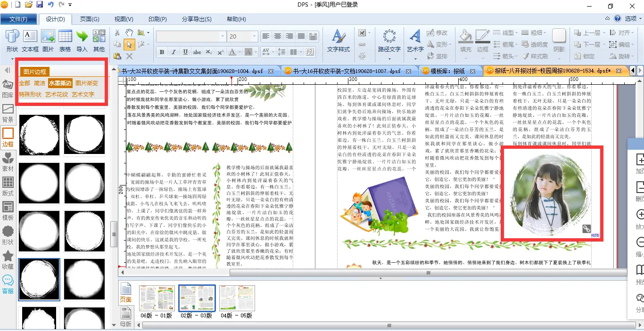Open the 文字样式 text style tool
644x331 pixels.
click(338, 41)
